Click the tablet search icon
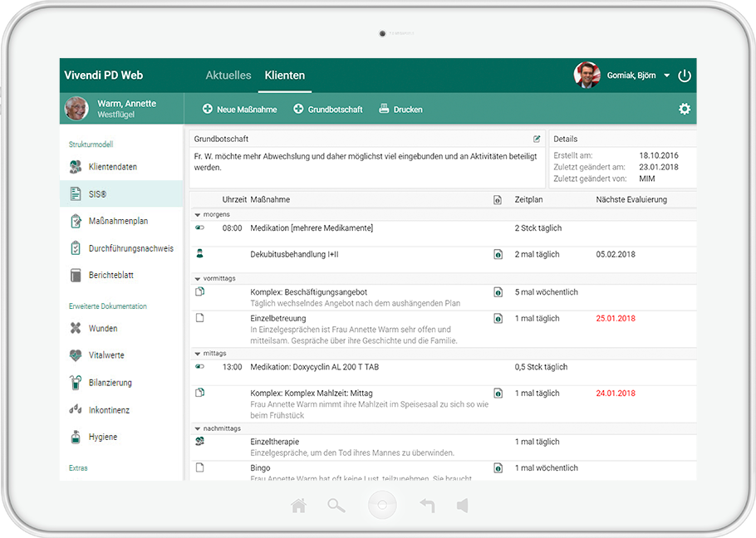Viewport: 756px width, 538px height. pyautogui.click(x=336, y=506)
